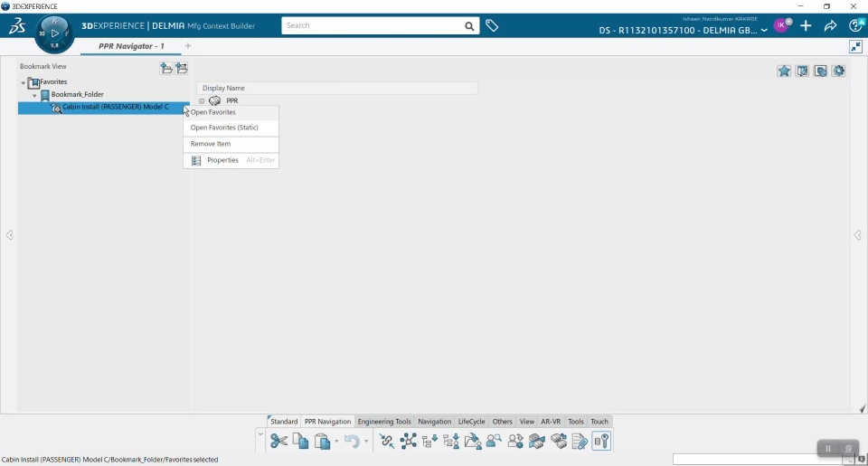Switch to the Standard tab
Viewport: 868px width, 466px height.
[283, 421]
